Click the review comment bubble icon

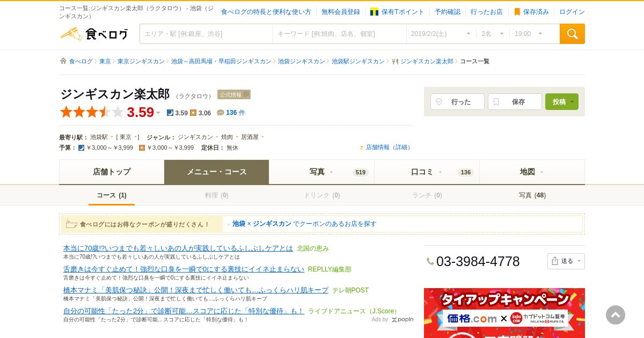[220, 113]
